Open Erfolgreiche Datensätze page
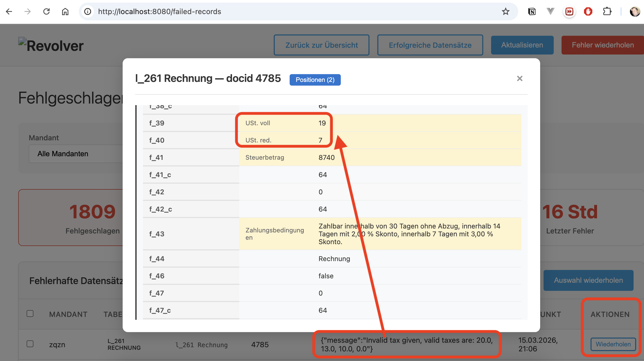 coord(430,45)
